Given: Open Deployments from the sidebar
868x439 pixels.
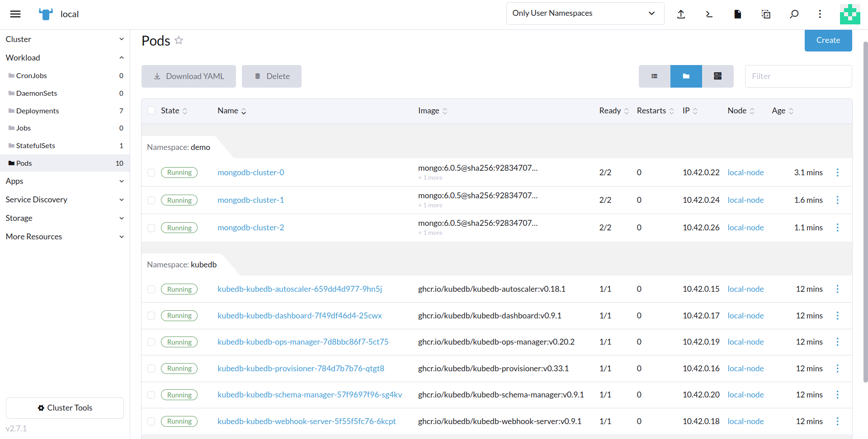Looking at the screenshot, I should pyautogui.click(x=38, y=110).
